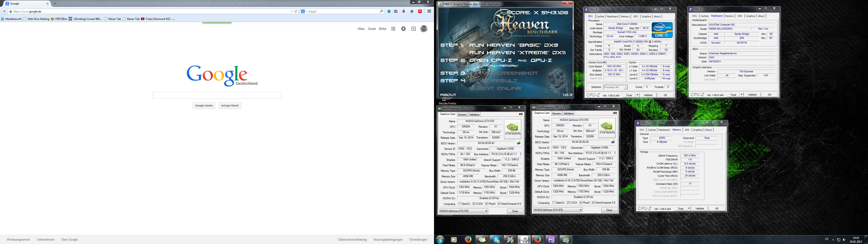This screenshot has height=244, width=868.
Task: Open GPU-Z taskbar icon
Action: 565,240
